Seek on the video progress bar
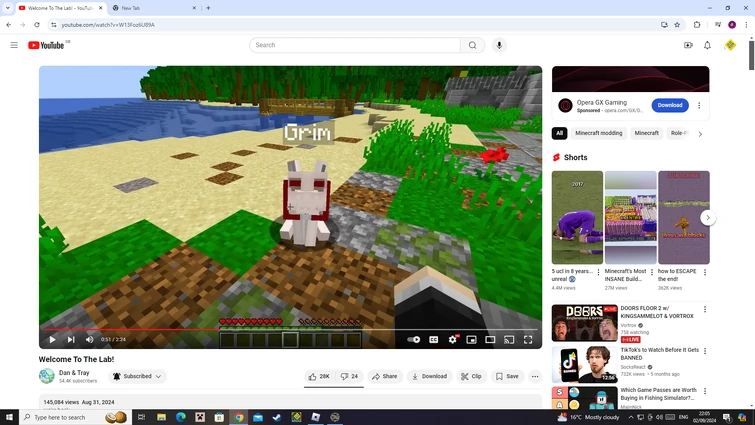 290,329
